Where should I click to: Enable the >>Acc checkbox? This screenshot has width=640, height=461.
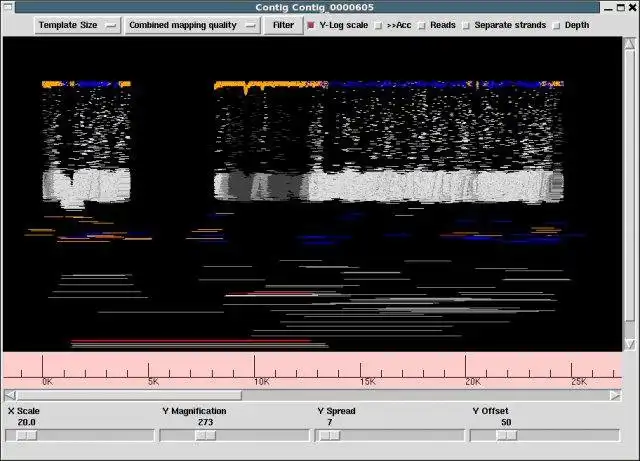tap(378, 25)
